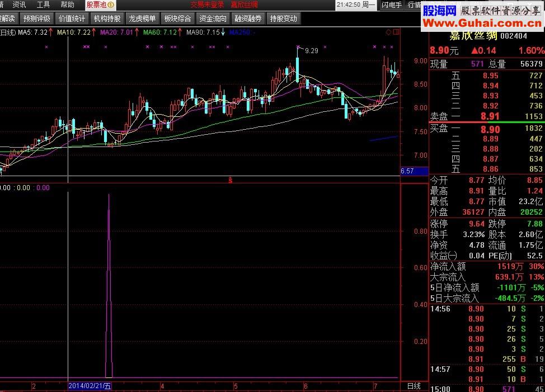
Task: Click month 7 on the time axis
Action: tap(375, 386)
